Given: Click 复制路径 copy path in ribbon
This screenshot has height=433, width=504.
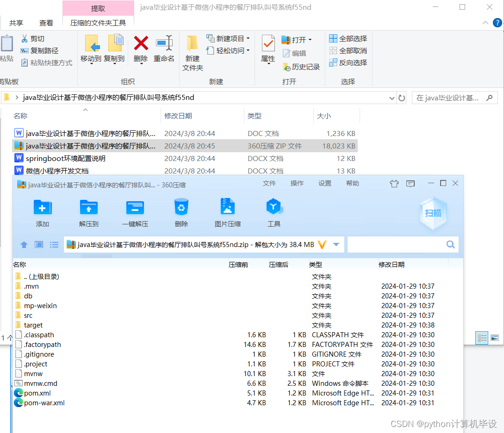Looking at the screenshot, I should pos(39,50).
